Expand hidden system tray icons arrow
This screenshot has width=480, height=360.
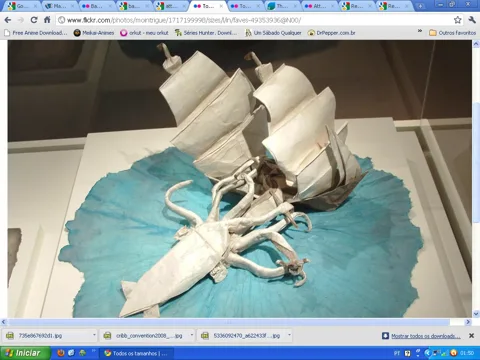(428, 353)
